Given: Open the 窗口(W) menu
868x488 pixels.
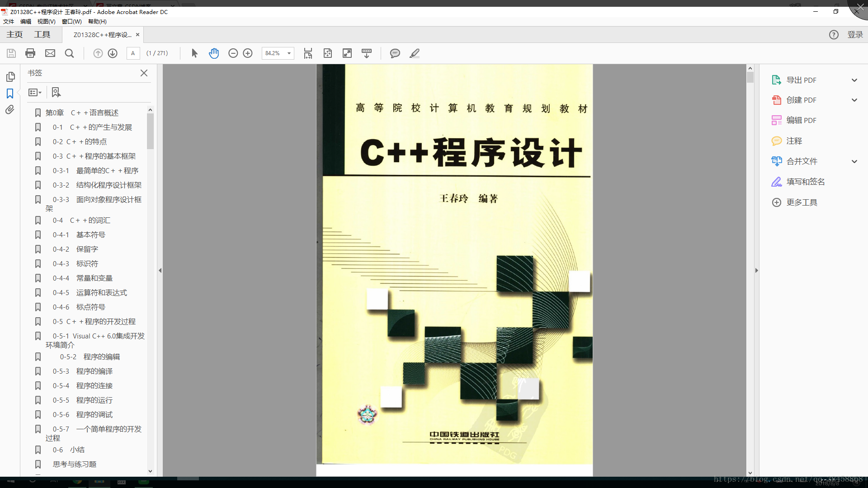Looking at the screenshot, I should (72, 22).
